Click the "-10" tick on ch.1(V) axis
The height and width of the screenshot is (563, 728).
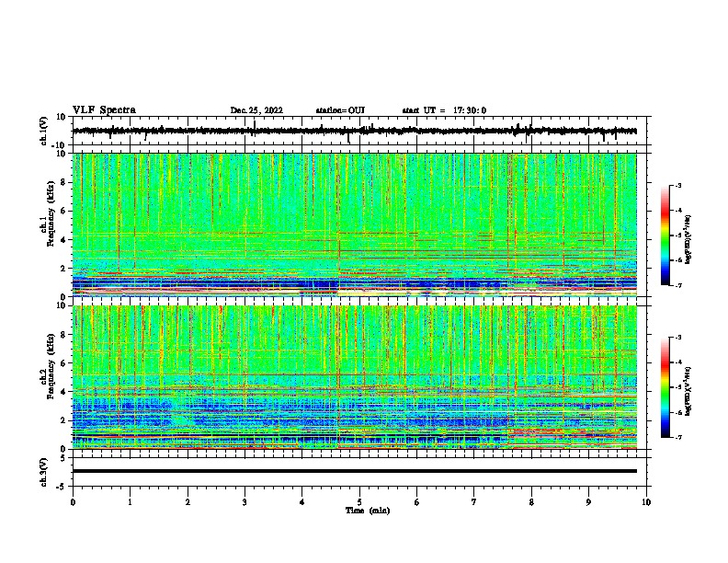point(60,145)
